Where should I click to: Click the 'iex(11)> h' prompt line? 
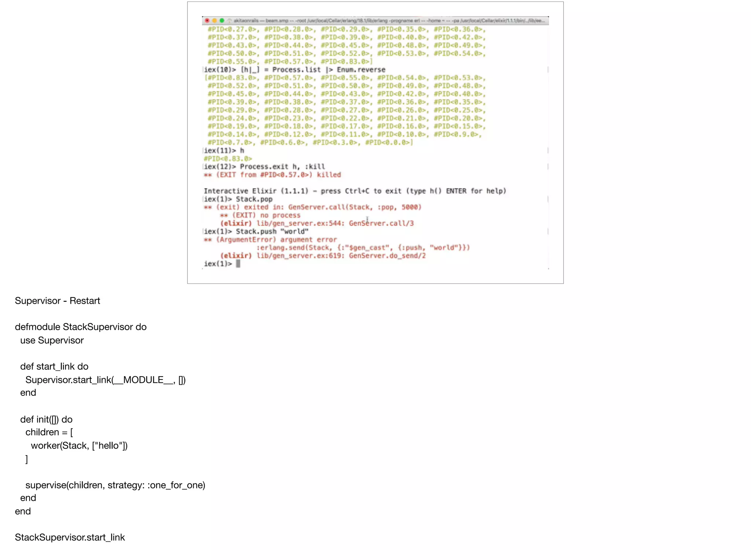coord(224,151)
